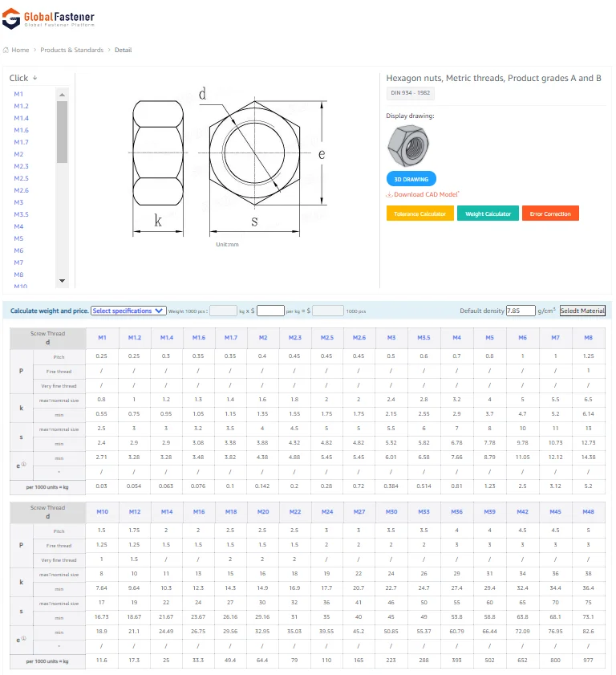
Task: Click the Weight 1000 pcs input field
Action: (223, 311)
